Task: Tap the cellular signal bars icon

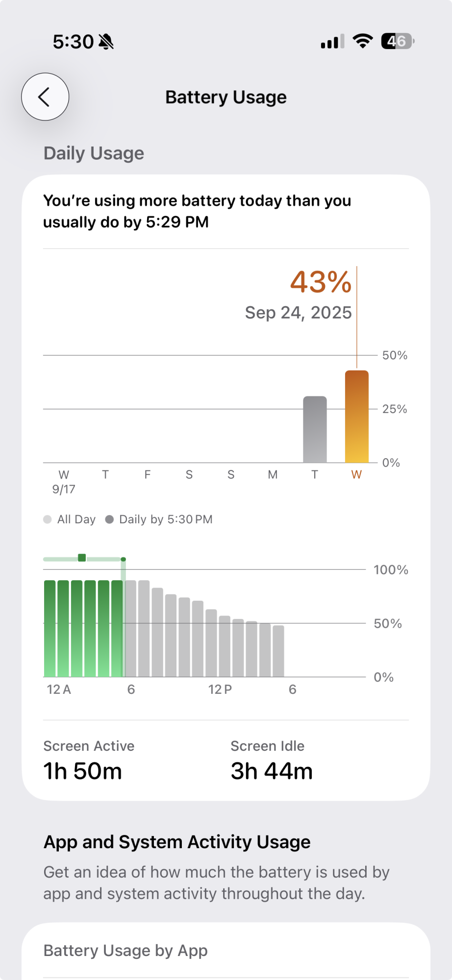Action: [x=332, y=42]
